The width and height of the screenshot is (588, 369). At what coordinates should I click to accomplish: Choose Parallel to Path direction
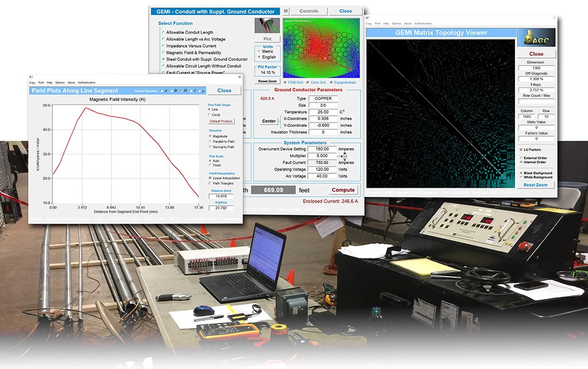(210, 142)
